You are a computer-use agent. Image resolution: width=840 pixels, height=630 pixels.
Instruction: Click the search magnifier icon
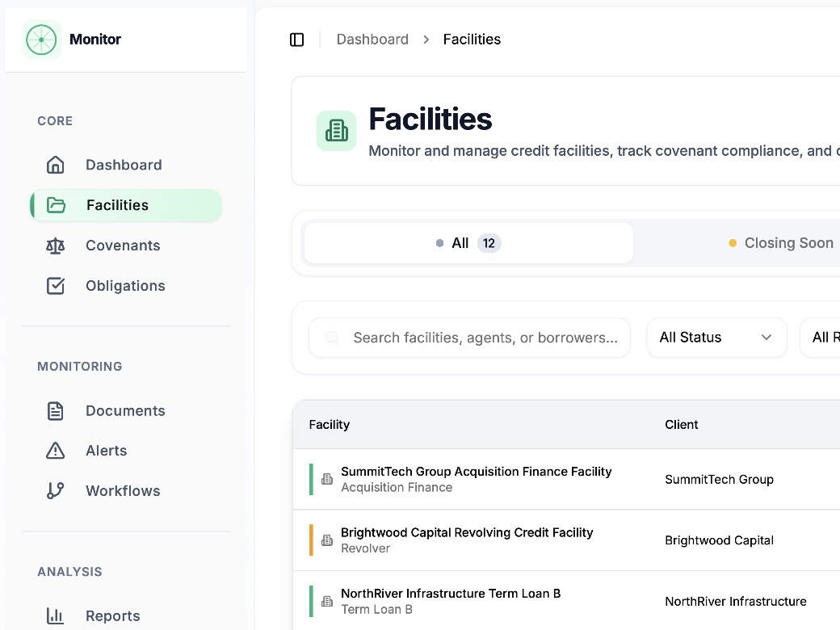[x=332, y=338]
